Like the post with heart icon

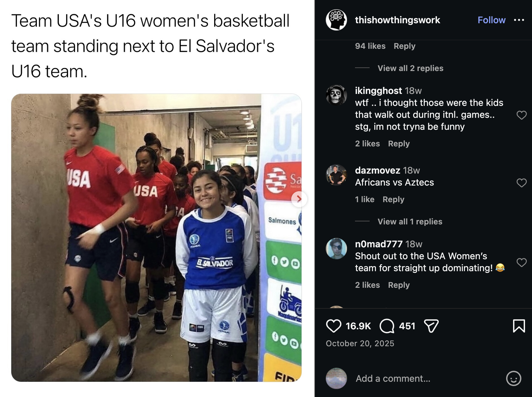[333, 326]
